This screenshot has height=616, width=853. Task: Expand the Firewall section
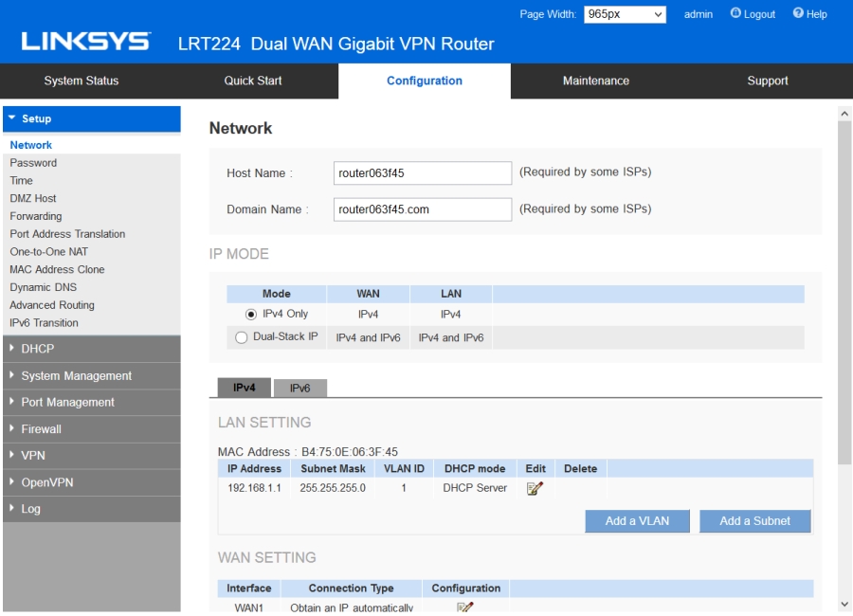pyautogui.click(x=91, y=428)
